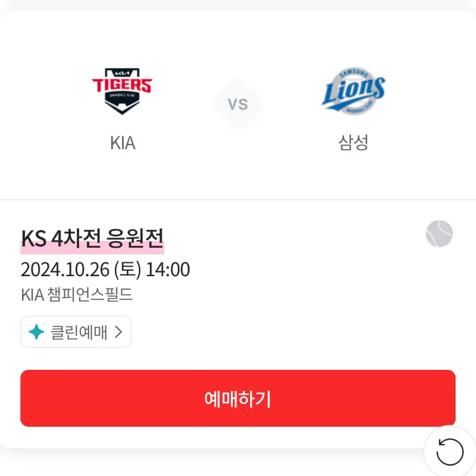Click the KIA Tigers team logo
The width and height of the screenshot is (476, 476).
[122, 91]
